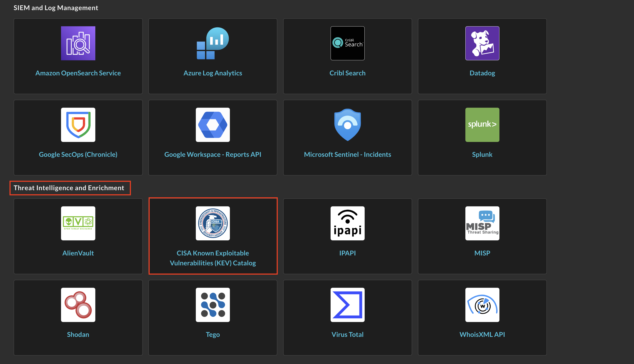Open the green Splunk logo
This screenshot has width=634, height=364.
(482, 125)
